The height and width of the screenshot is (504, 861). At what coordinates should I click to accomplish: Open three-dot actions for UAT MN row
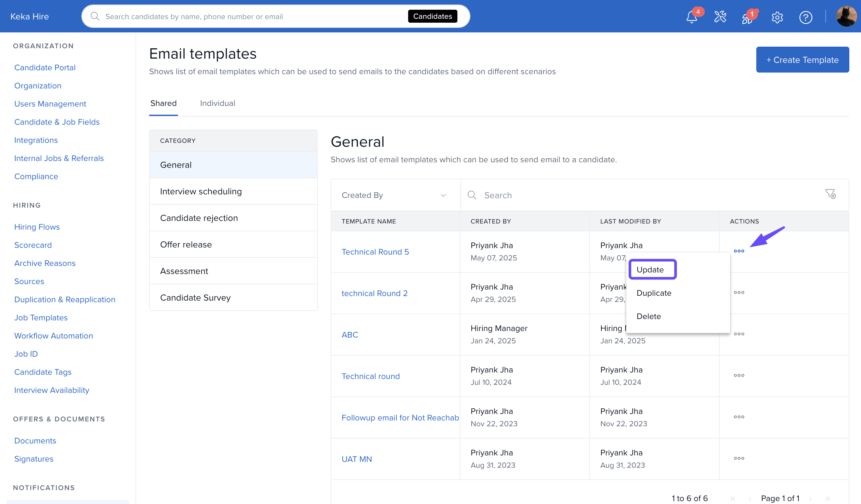click(739, 458)
